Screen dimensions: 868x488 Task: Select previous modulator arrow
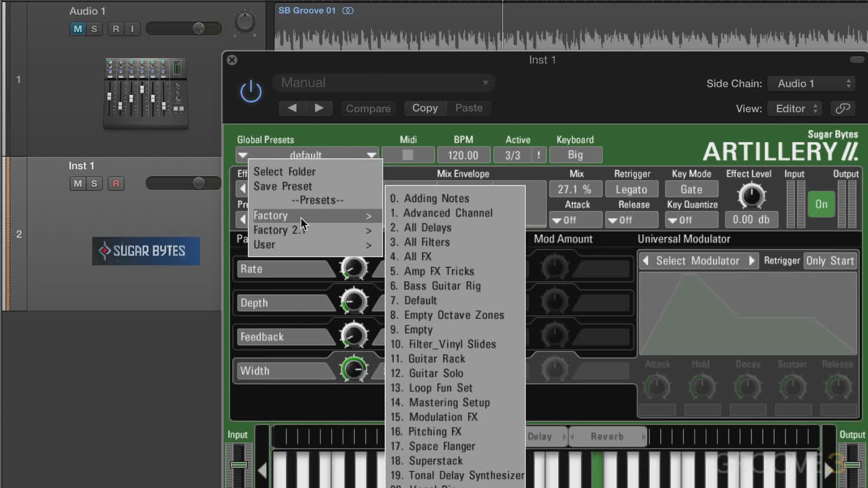[x=646, y=261]
